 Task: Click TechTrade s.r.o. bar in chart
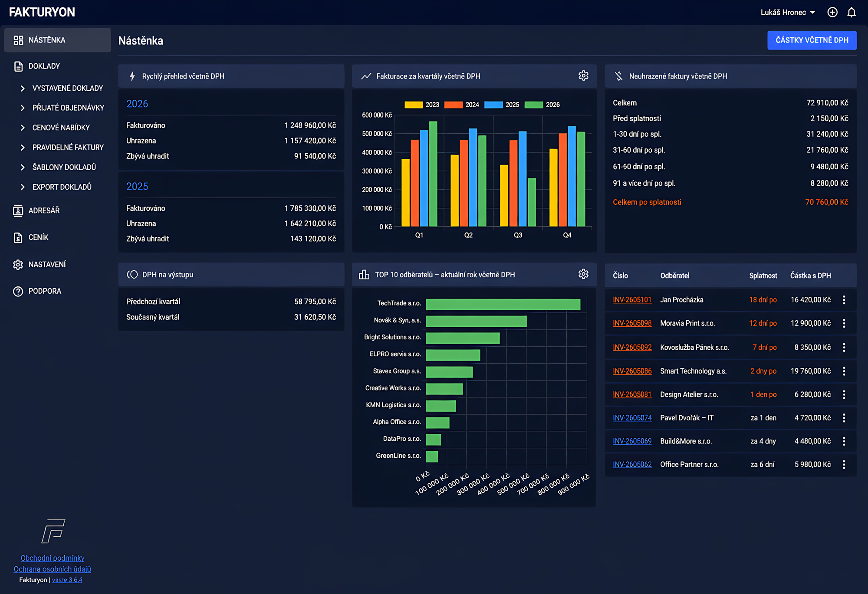[x=503, y=304]
